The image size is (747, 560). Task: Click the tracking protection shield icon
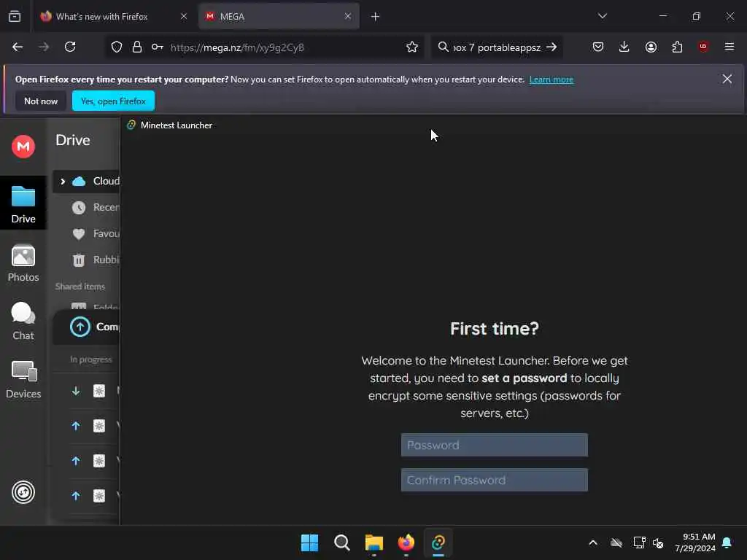pyautogui.click(x=117, y=47)
